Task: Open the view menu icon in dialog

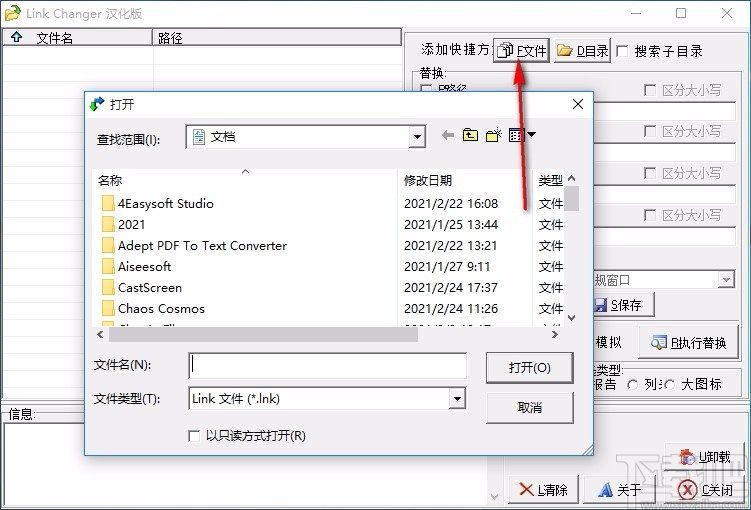Action: tap(522, 135)
